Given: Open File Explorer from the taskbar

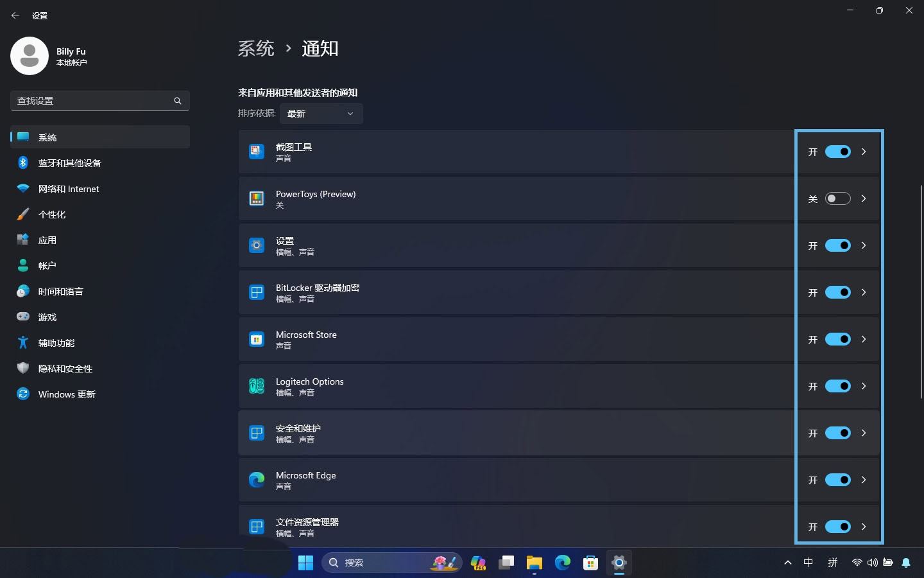Looking at the screenshot, I should (x=535, y=563).
